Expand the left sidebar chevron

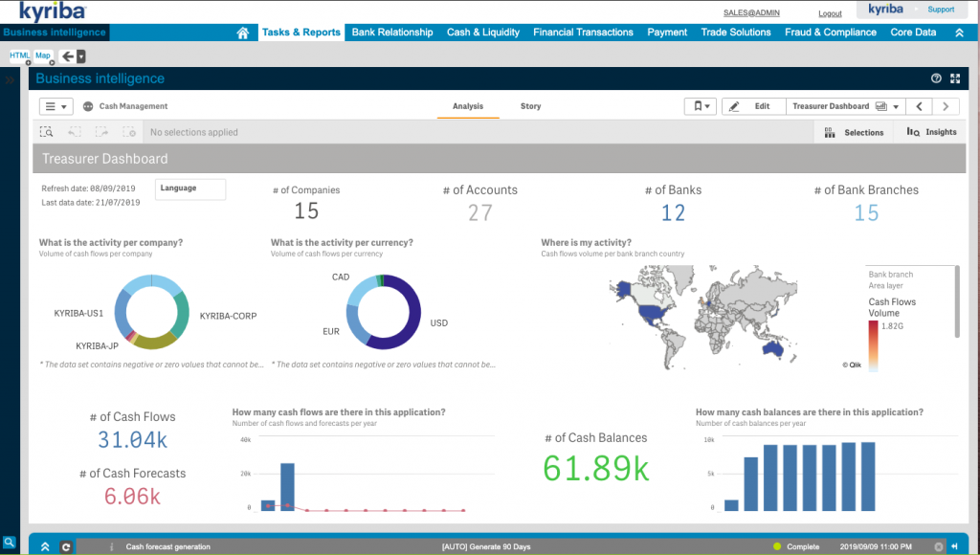point(10,80)
